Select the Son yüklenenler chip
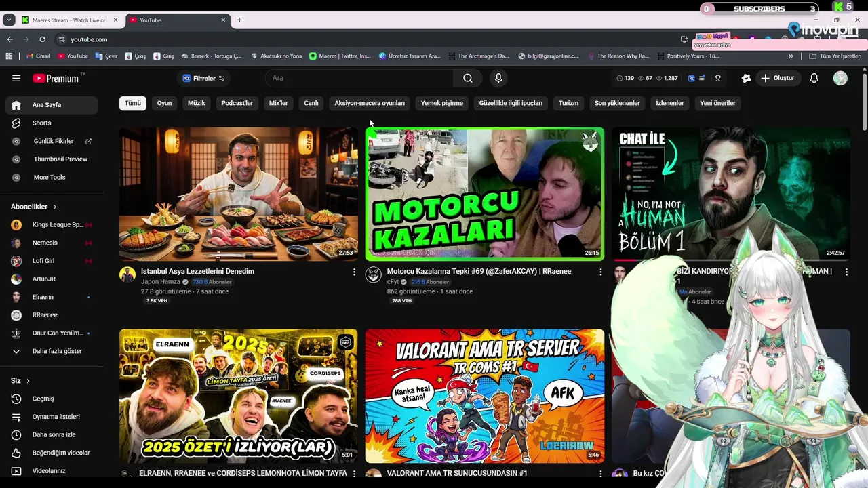868x488 pixels. point(617,103)
